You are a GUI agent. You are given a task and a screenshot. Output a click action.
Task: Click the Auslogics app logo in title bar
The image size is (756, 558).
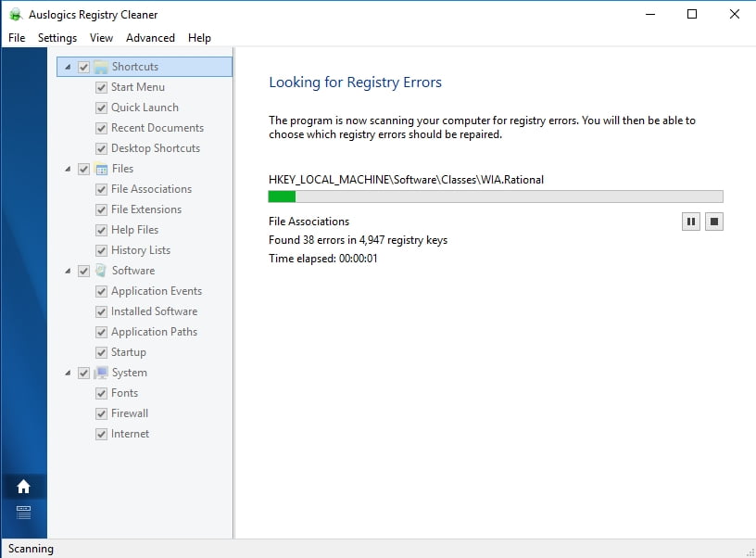16,15
